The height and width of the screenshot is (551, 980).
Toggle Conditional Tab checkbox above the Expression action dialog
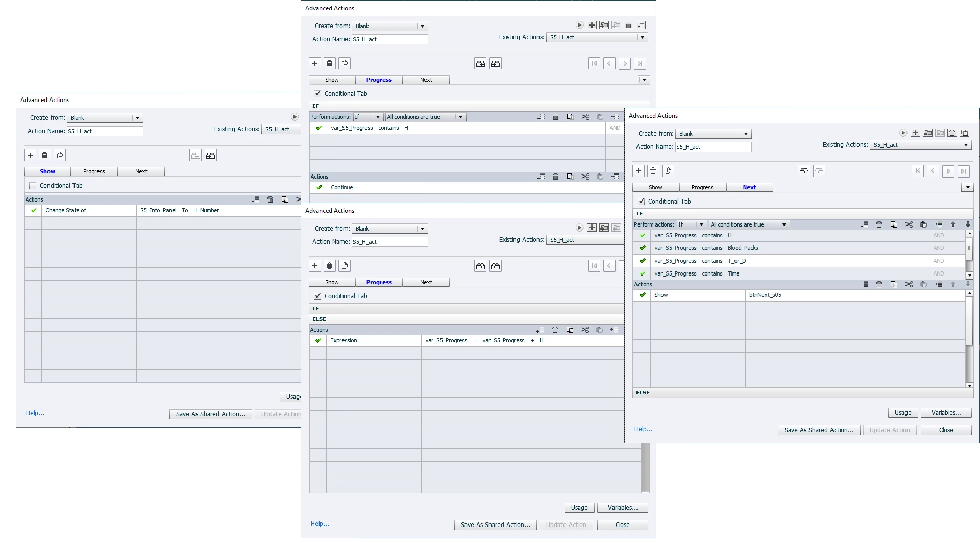tap(317, 296)
